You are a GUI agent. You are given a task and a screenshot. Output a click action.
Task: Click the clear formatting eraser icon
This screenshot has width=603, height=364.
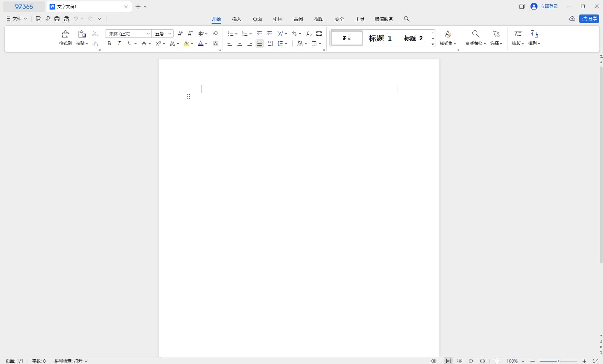click(x=215, y=34)
